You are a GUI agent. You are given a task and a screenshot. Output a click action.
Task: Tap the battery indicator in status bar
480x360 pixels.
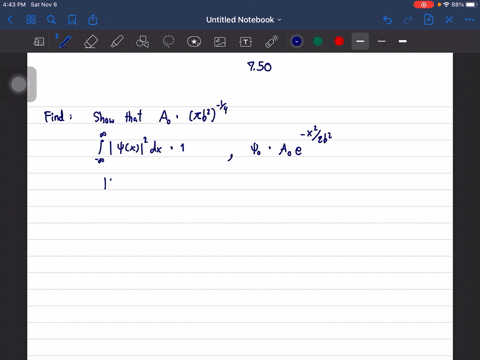pos(472,5)
